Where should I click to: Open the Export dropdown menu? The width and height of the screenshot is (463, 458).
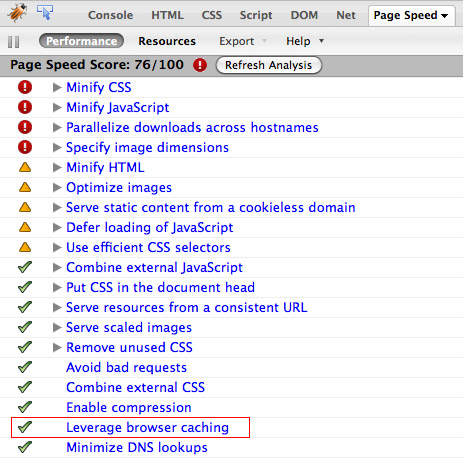243,41
